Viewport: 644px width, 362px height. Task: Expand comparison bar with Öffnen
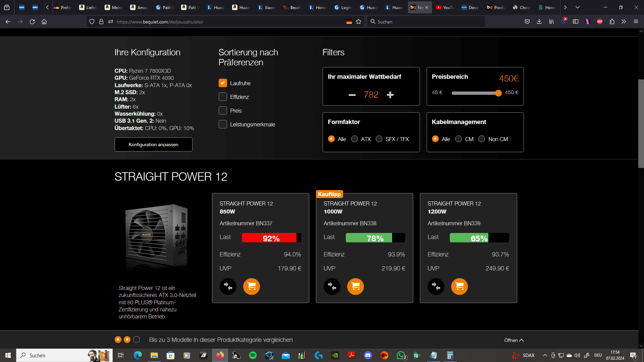514,340
